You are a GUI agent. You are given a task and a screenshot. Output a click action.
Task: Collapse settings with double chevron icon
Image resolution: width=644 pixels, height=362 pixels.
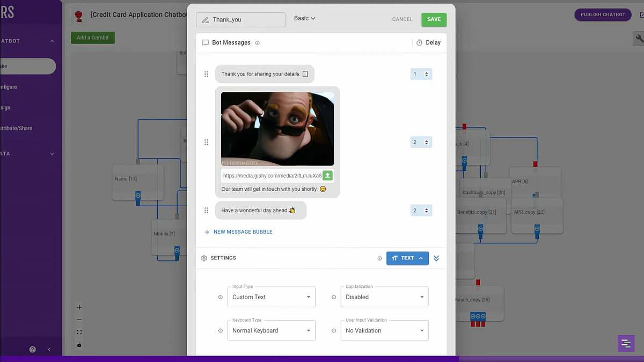436,258
